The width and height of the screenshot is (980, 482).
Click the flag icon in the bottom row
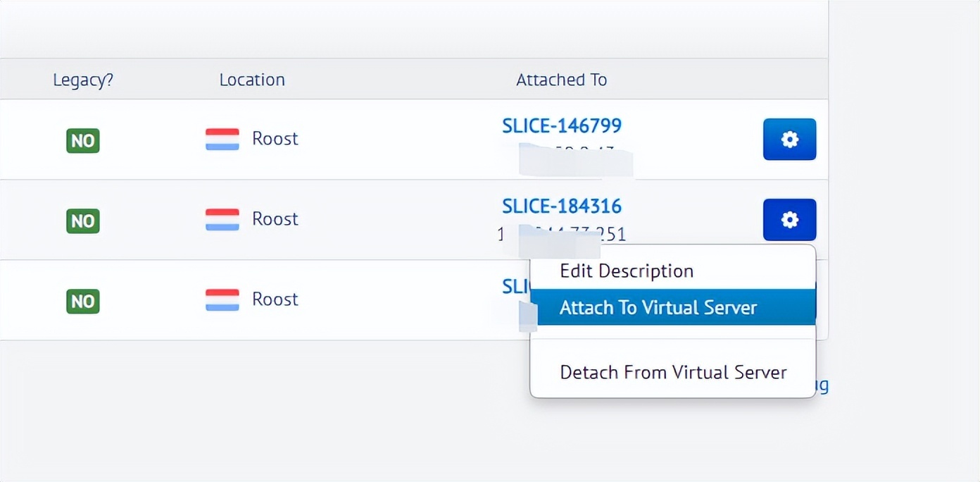[222, 299]
